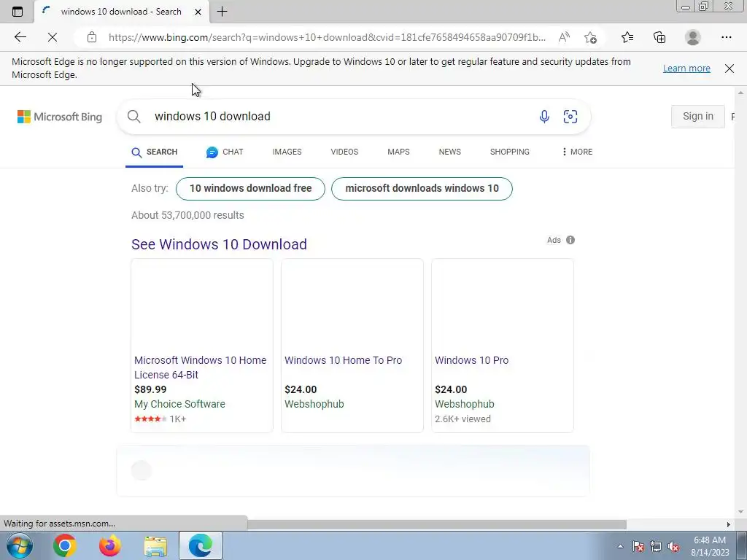Open a new tab with plus button

(222, 12)
